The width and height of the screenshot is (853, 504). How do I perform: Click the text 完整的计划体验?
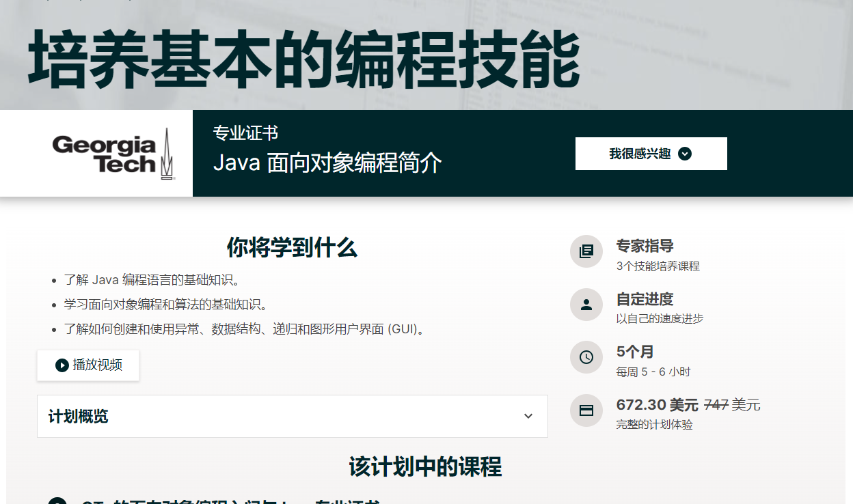point(654,425)
